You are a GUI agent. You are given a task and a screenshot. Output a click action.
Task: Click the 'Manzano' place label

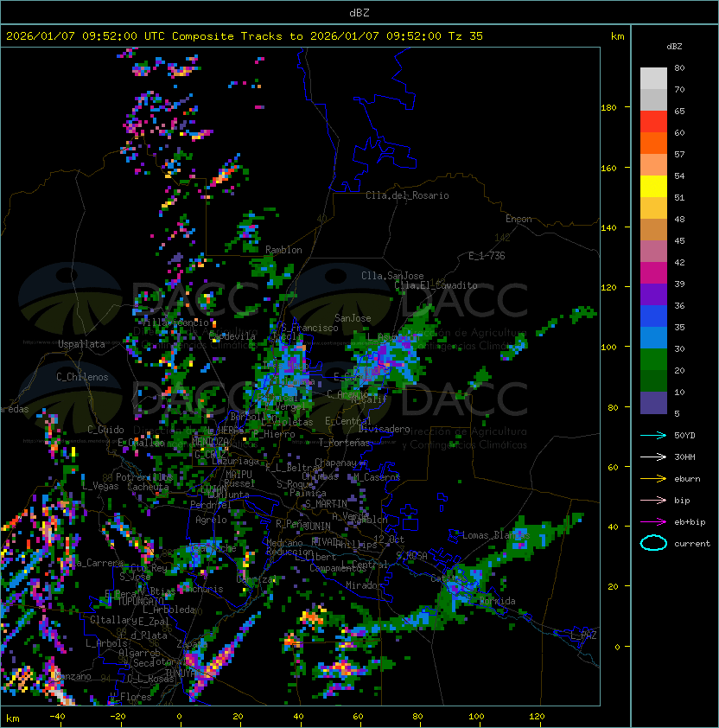pyautogui.click(x=73, y=676)
